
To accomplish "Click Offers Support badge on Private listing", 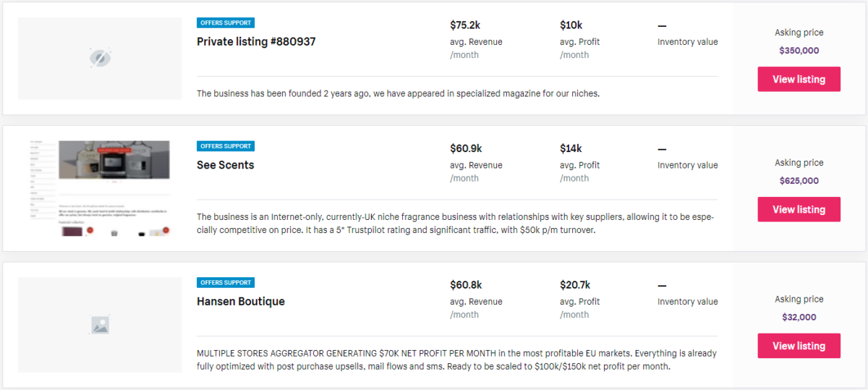I will [226, 23].
